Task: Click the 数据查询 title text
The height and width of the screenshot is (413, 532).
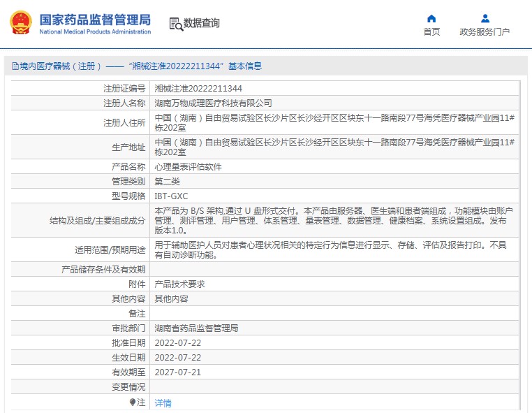Action: coord(202,24)
